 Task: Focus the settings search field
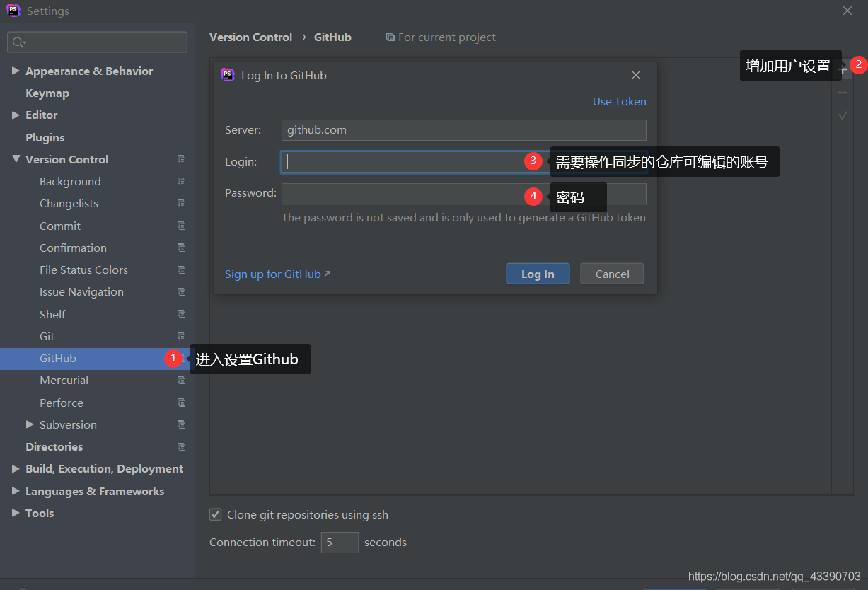(98, 42)
